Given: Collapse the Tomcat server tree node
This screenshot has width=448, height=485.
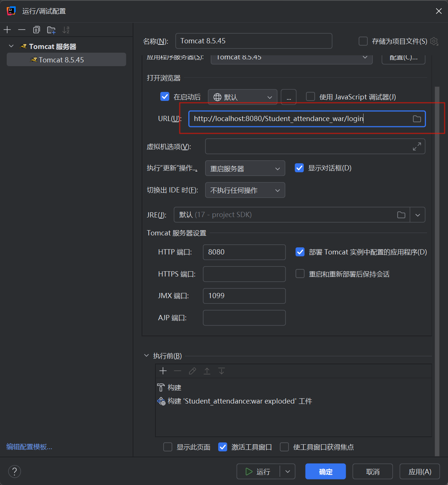Looking at the screenshot, I should (11, 46).
